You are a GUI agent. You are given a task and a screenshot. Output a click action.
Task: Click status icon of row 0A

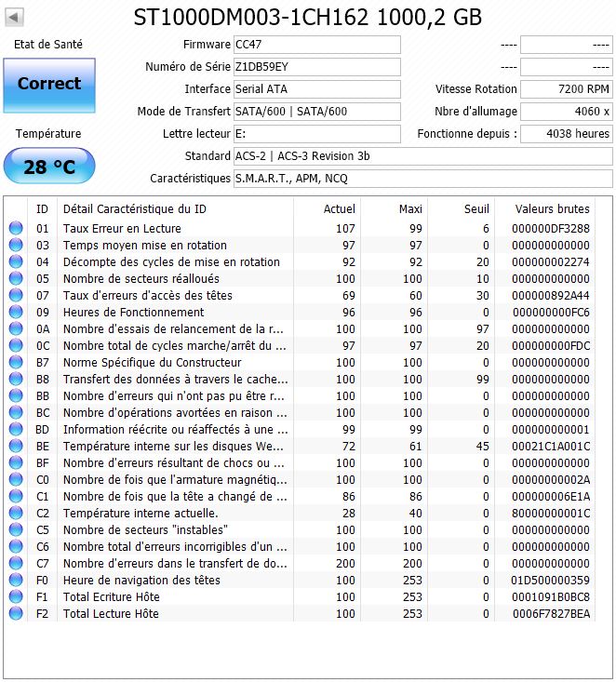click(16, 328)
